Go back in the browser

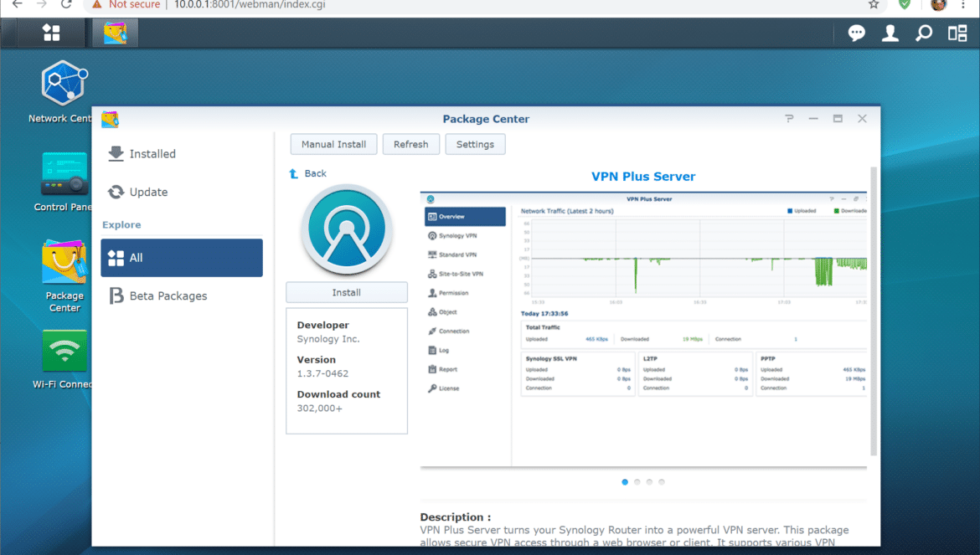[x=17, y=4]
